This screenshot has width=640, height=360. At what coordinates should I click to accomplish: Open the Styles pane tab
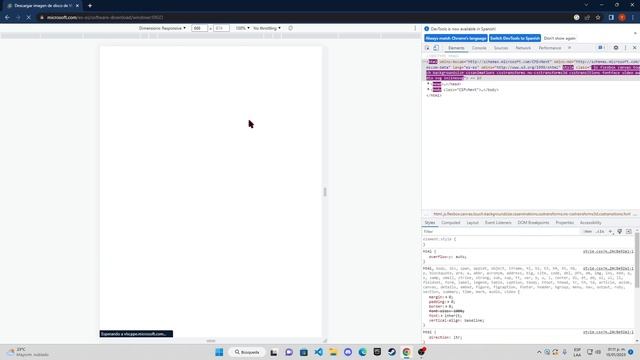[x=430, y=222]
